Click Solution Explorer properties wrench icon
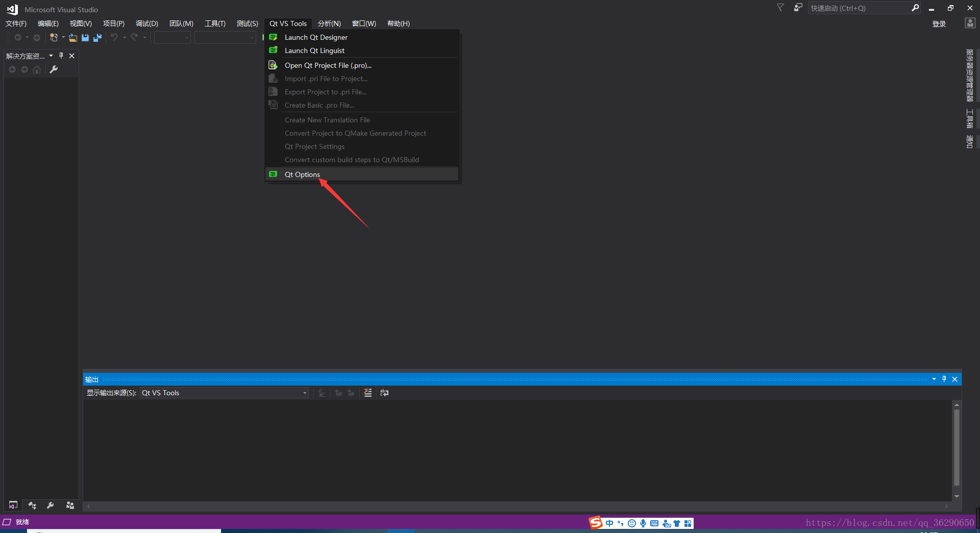Screen dimensions: 980x533 pos(54,69)
